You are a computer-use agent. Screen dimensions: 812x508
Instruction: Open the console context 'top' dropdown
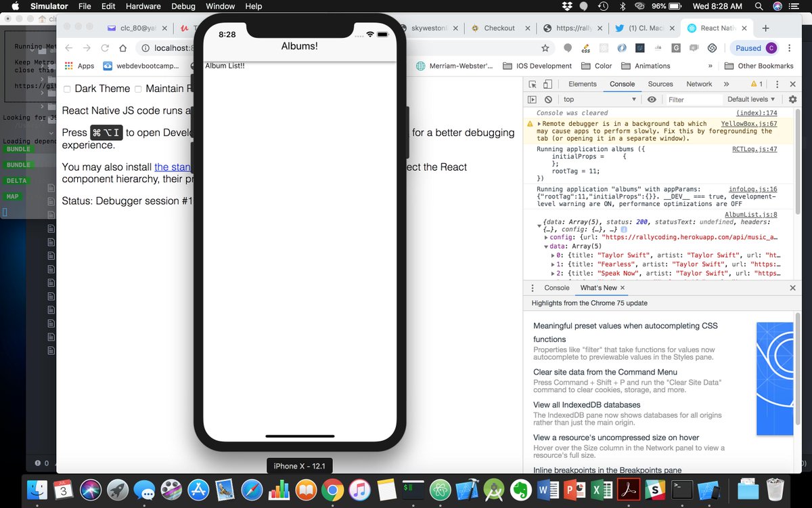600,100
